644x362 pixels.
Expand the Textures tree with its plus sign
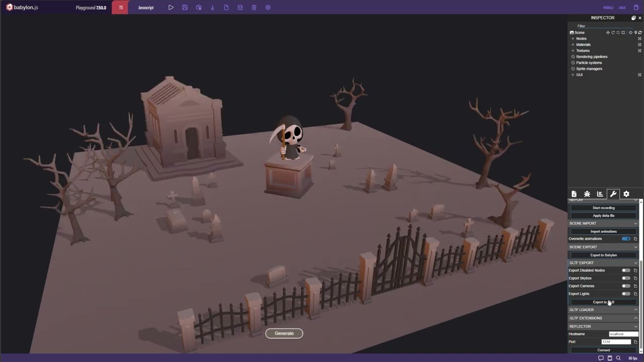(573, 51)
